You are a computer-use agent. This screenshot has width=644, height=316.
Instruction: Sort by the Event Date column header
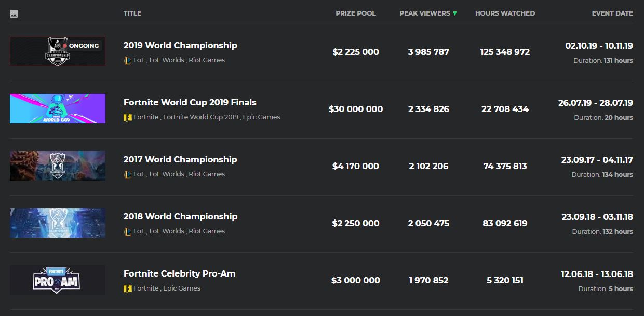[x=612, y=13]
